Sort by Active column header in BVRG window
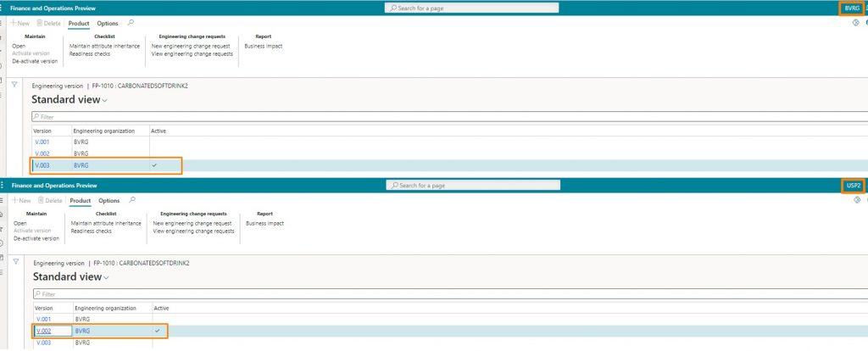The height and width of the screenshot is (351, 868). point(159,131)
